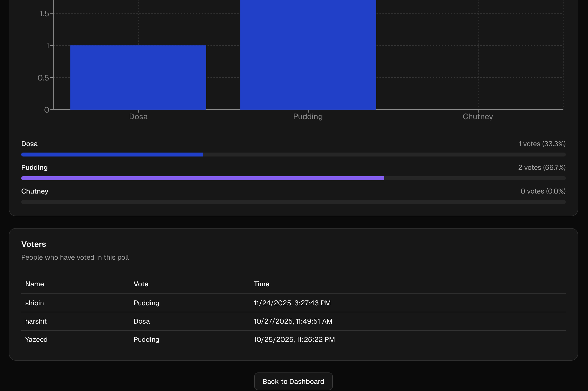Image resolution: width=588 pixels, height=391 pixels.
Task: Click the Time column header
Action: point(261,284)
